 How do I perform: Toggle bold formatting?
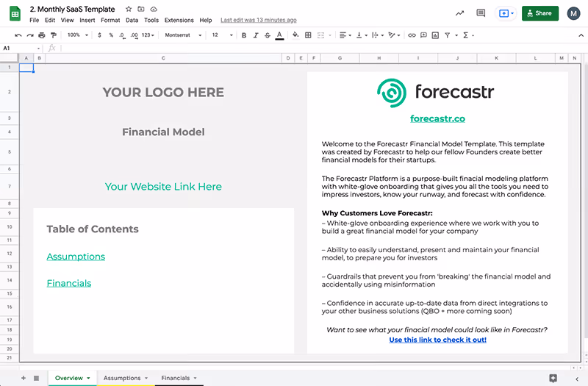click(244, 35)
